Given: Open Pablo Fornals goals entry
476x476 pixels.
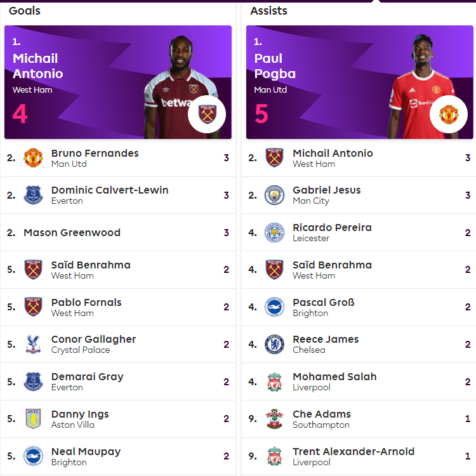Looking at the screenshot, I should click(118, 307).
